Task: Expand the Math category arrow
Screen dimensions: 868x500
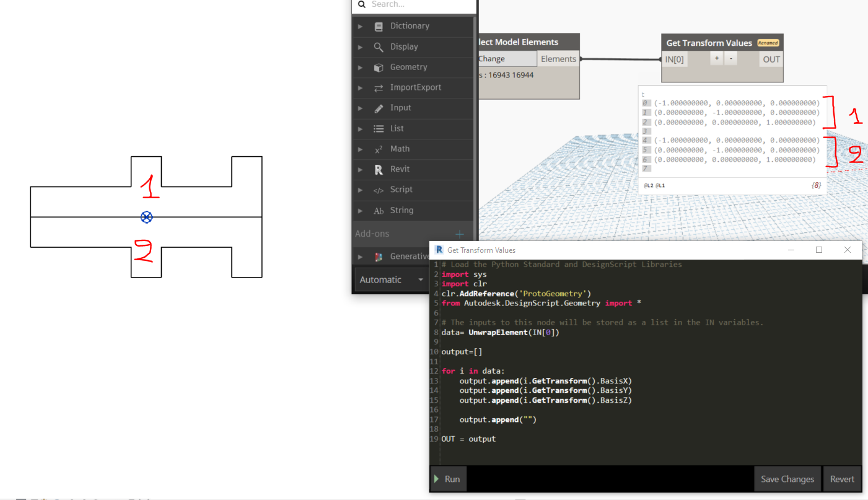Action: pyautogui.click(x=361, y=149)
